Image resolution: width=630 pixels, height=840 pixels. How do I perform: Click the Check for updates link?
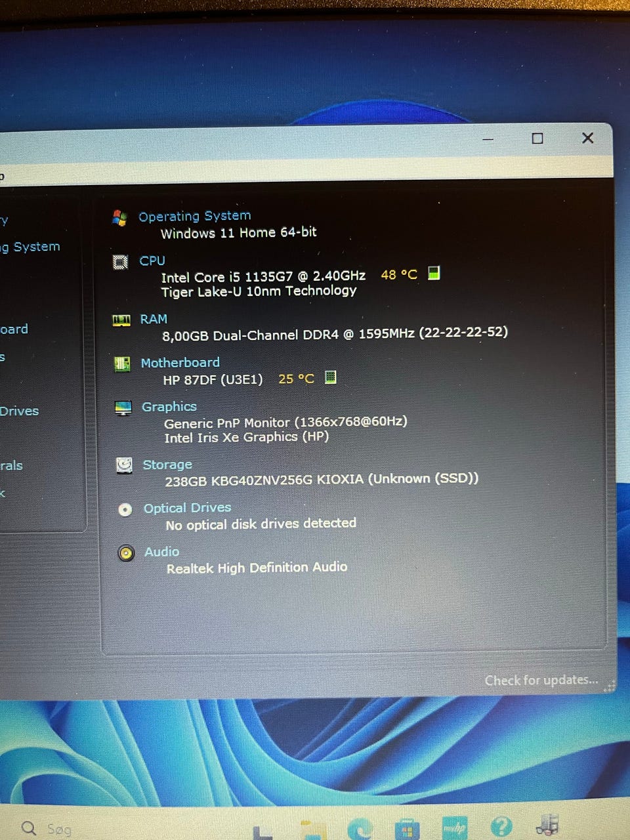click(x=541, y=680)
